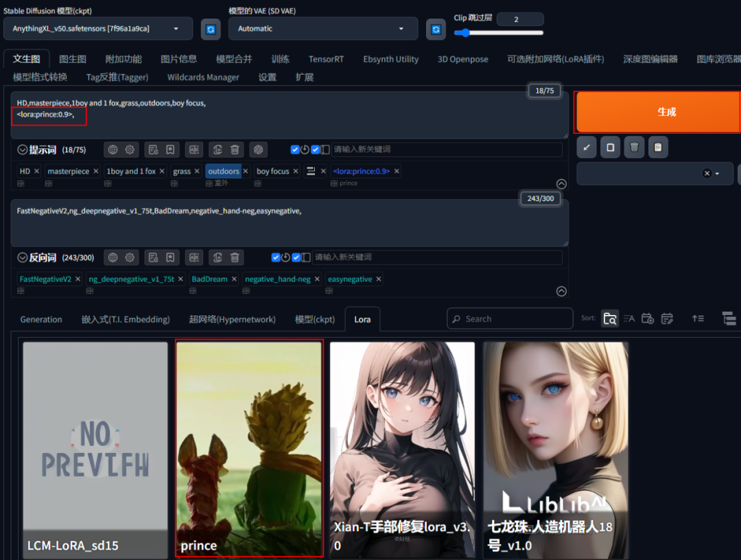The image size is (741, 560).
Task: Delete negative prompt trash icon in 反向词 toolbar
Action: [x=235, y=257]
